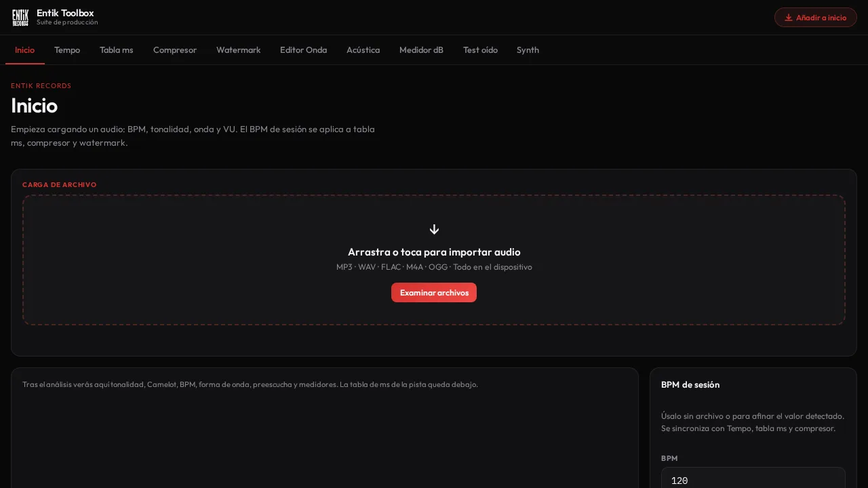868x488 pixels.
Task: Select the Test oído tab
Action: 480,50
